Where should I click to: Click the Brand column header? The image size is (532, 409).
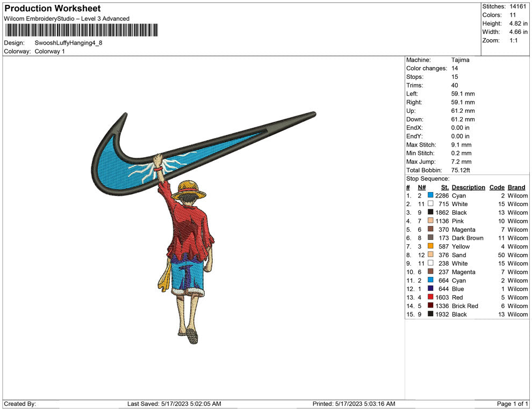tap(516, 187)
